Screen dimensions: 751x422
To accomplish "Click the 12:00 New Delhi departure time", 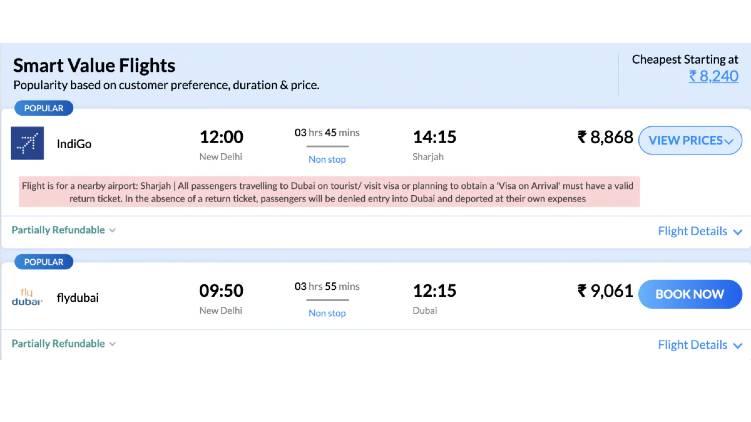I will coord(221,137).
